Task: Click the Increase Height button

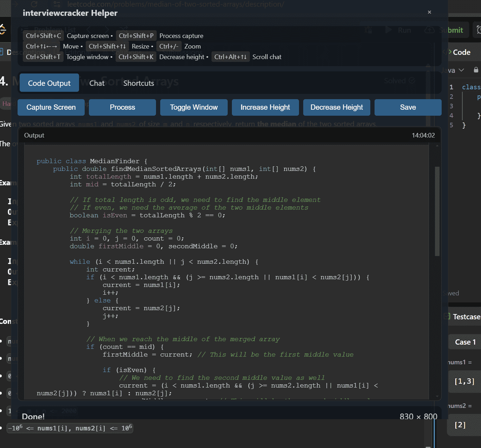Action: 265,107
